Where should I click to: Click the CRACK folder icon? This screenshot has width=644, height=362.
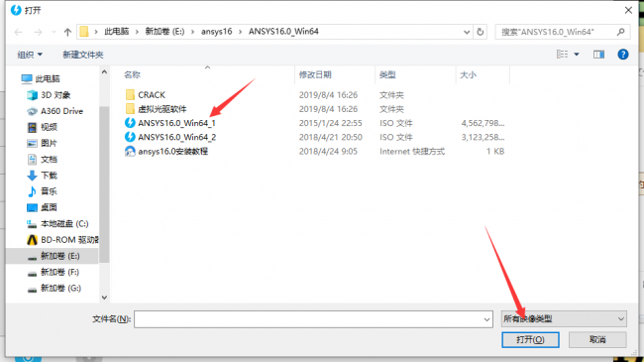(x=130, y=95)
